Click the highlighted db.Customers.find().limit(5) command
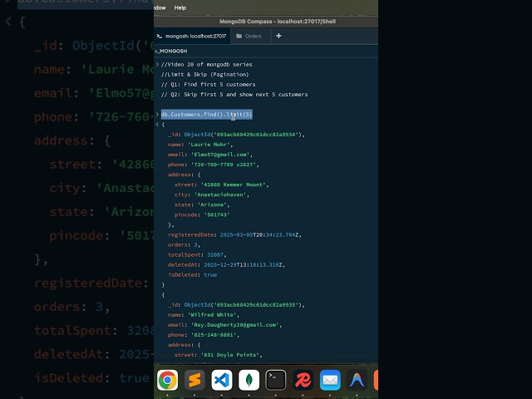532x399 pixels. pyautogui.click(x=207, y=115)
